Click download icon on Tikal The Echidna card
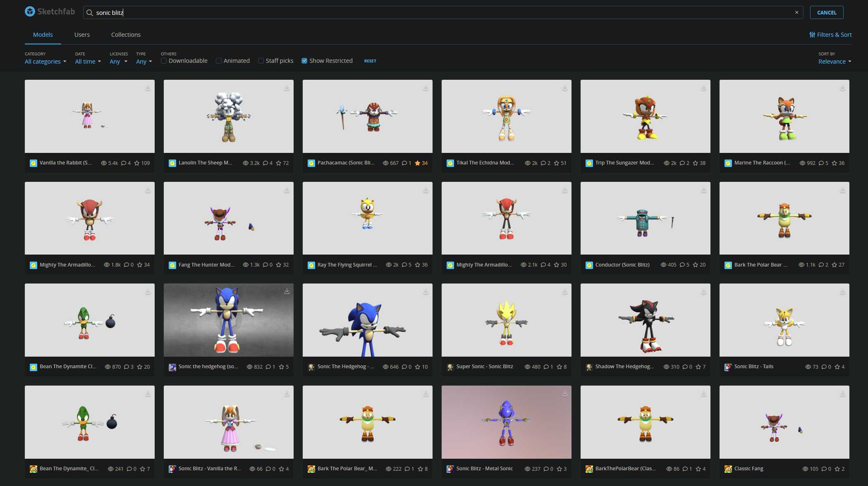This screenshot has width=868, height=486. (564, 88)
